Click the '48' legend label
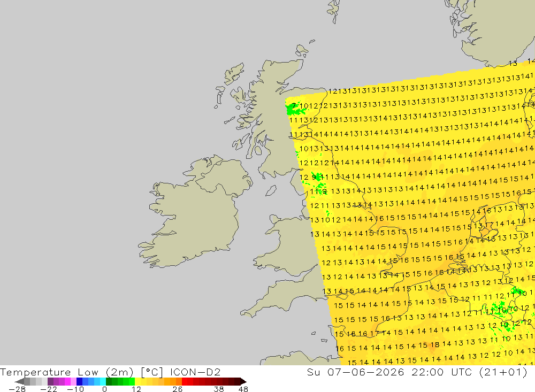Image resolution: width=535 pixels, height=392 pixels. 243,389
